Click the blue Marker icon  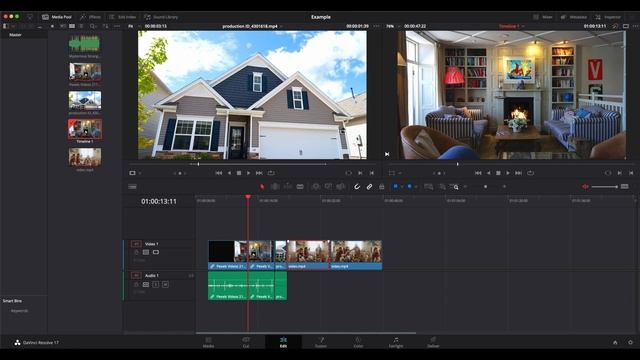[409, 187]
